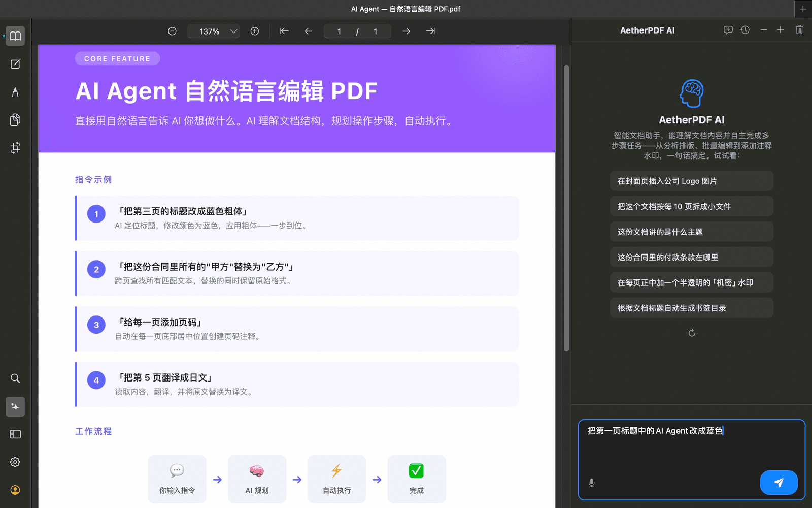Select the crop pages tool
The image size is (812, 508).
coord(15,148)
